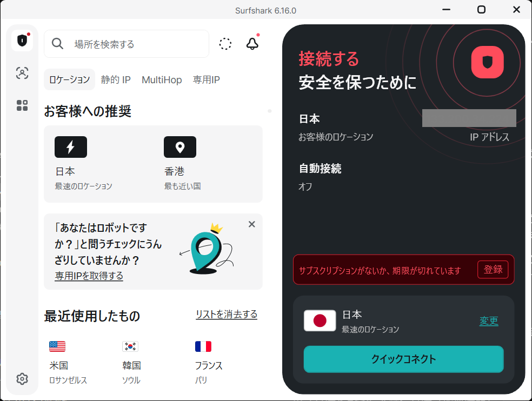Switch to the ロケーション tab

(x=70, y=80)
